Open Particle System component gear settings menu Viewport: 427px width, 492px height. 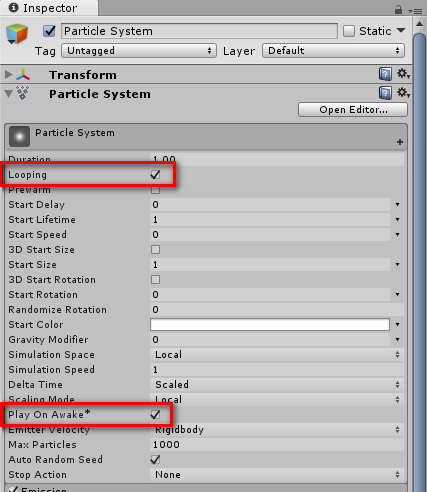click(403, 93)
